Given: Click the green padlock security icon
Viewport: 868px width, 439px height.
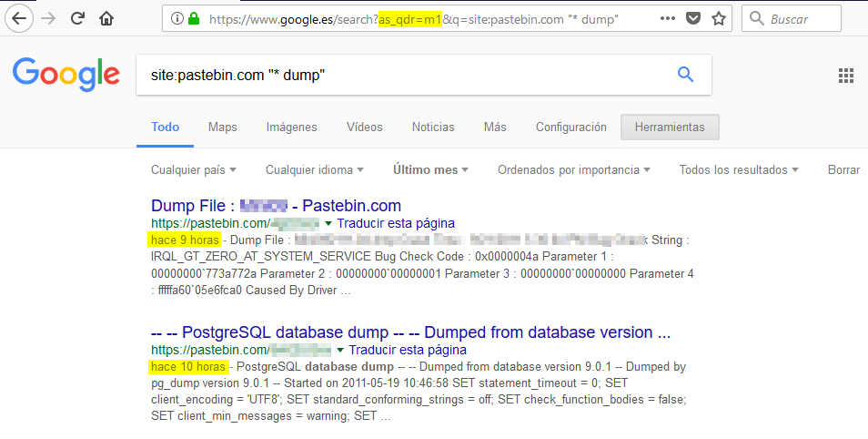Looking at the screenshot, I should (x=193, y=18).
